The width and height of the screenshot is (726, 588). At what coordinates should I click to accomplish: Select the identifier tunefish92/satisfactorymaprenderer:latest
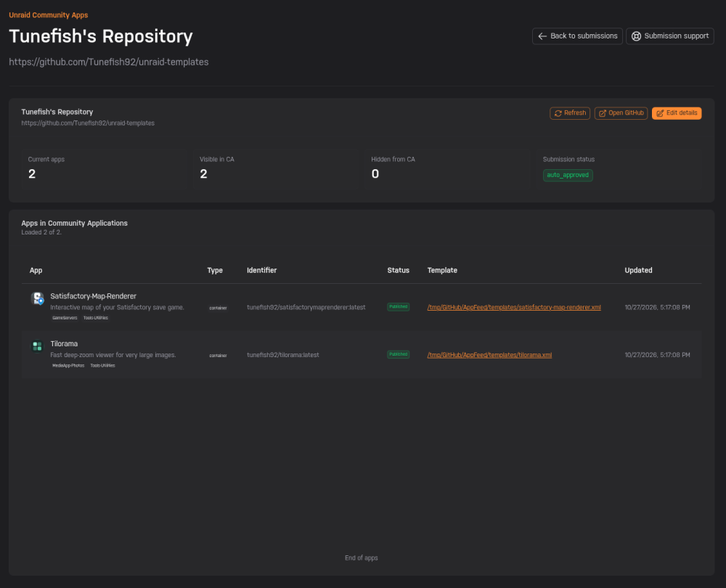point(306,307)
